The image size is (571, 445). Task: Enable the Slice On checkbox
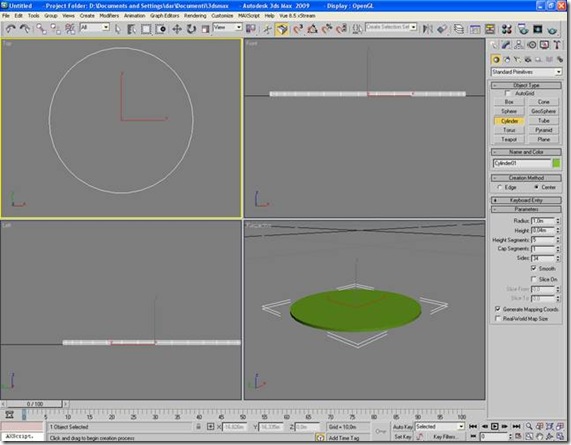click(534, 279)
